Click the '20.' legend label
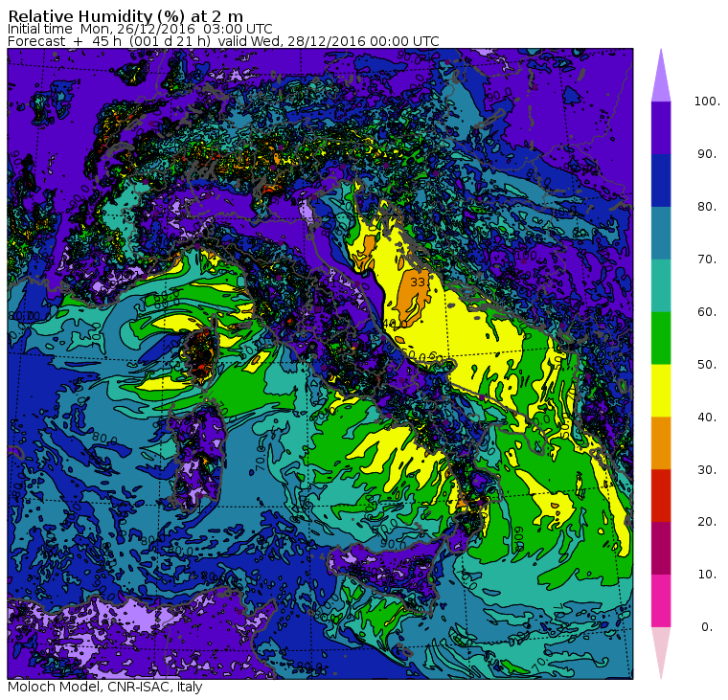This screenshot has height=700, width=728. coord(707,522)
